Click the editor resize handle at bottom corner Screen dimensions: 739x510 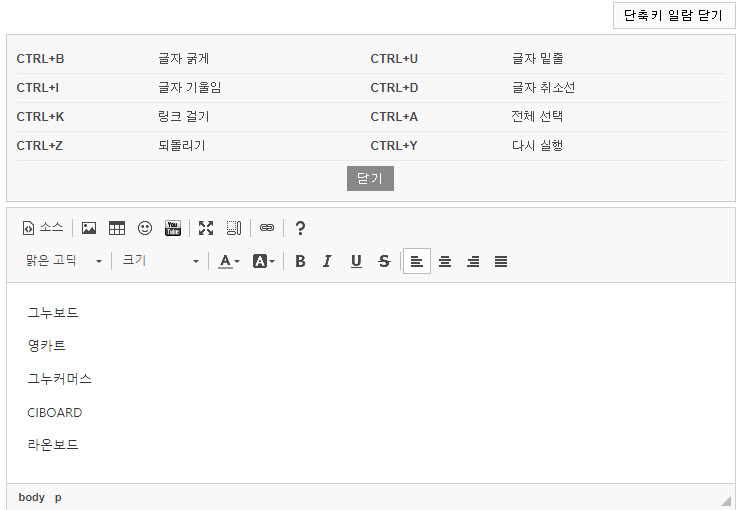(726, 499)
